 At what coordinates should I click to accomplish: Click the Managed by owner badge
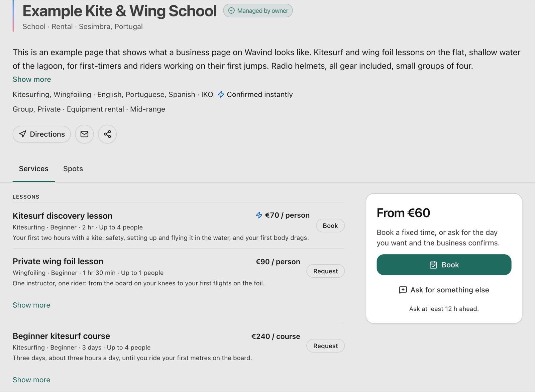click(258, 11)
